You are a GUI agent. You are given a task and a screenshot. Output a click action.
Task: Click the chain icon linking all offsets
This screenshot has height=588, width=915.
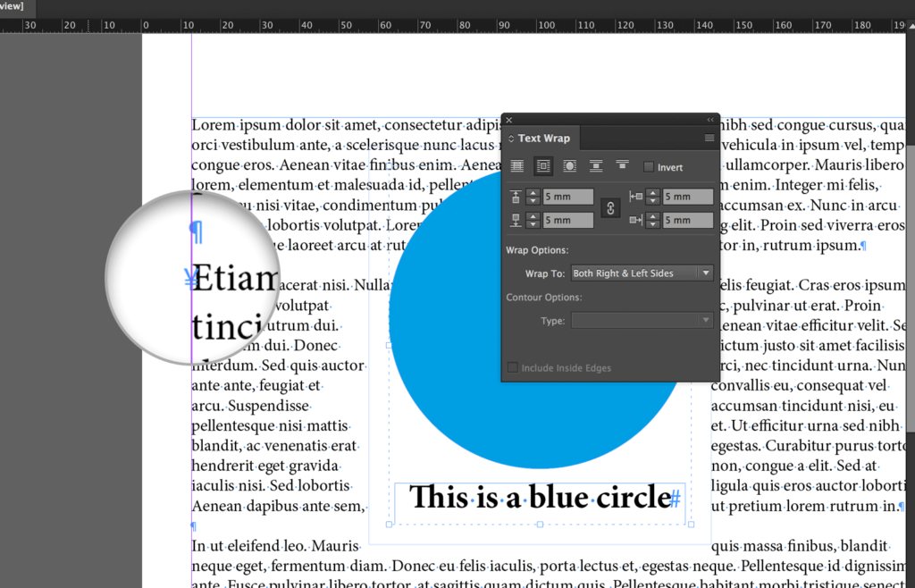tap(610, 207)
